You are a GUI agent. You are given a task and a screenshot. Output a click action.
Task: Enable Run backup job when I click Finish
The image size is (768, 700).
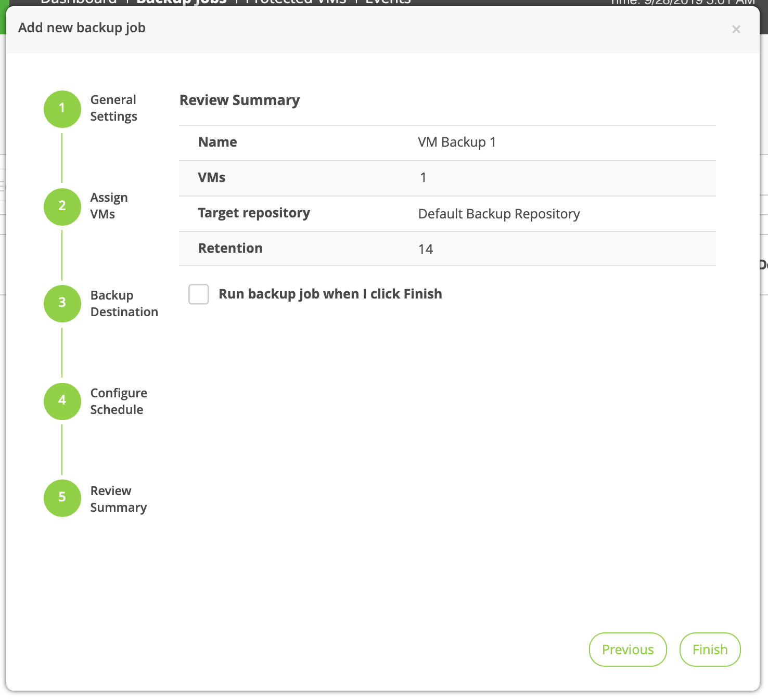coord(199,294)
